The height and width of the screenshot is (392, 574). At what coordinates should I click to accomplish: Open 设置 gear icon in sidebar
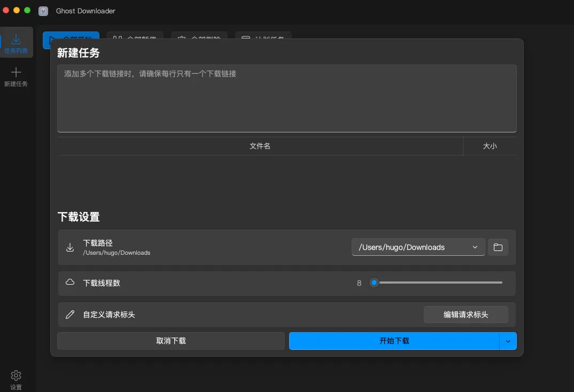15,375
